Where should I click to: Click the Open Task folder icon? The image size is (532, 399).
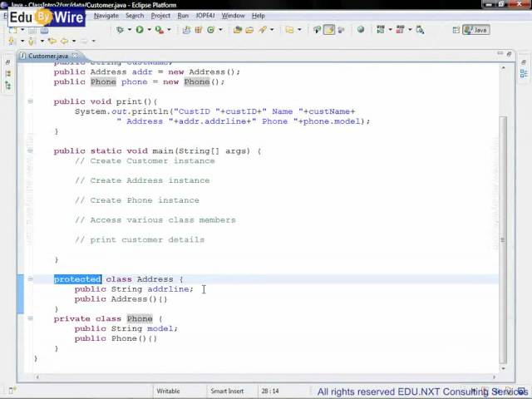249,30
